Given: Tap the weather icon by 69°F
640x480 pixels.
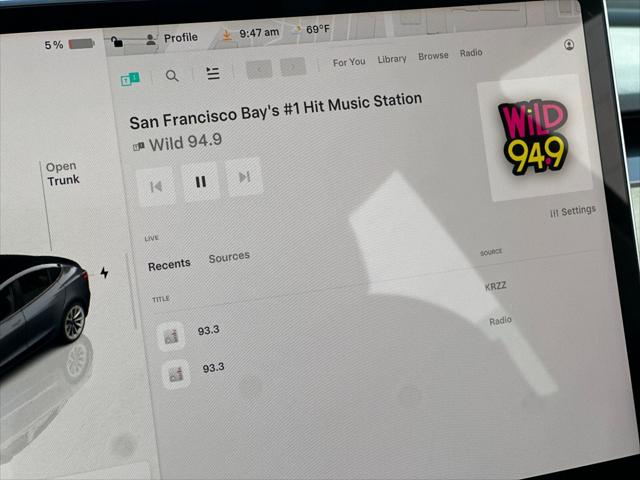Looking at the screenshot, I should [297, 30].
